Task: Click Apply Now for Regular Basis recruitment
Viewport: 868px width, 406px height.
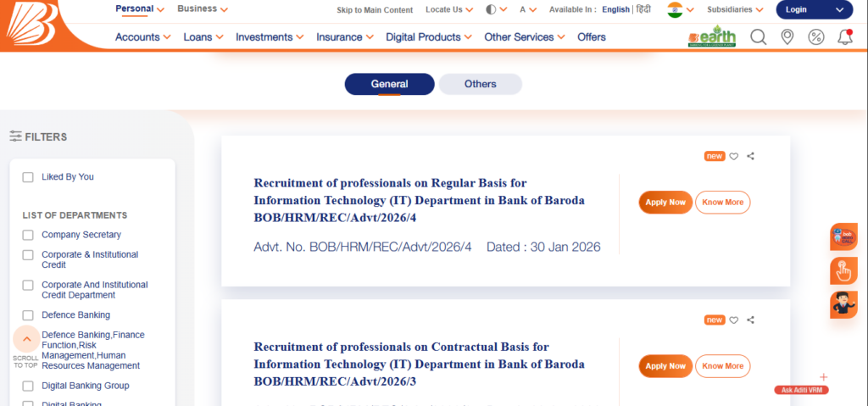Action: [x=665, y=203]
